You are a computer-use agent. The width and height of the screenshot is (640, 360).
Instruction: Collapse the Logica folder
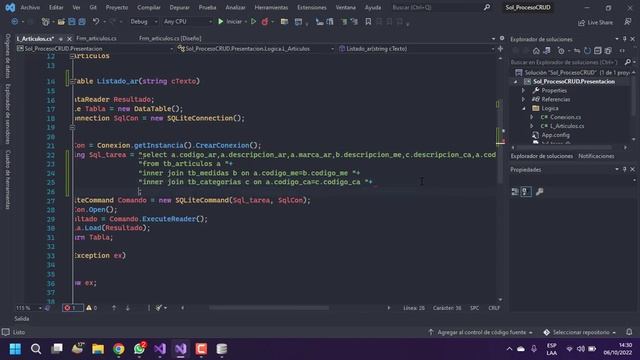(524, 109)
